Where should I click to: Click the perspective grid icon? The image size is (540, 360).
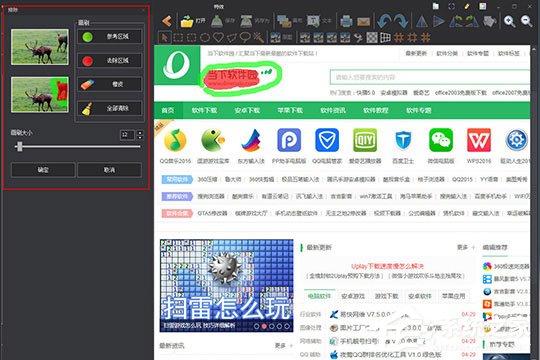click(x=385, y=37)
